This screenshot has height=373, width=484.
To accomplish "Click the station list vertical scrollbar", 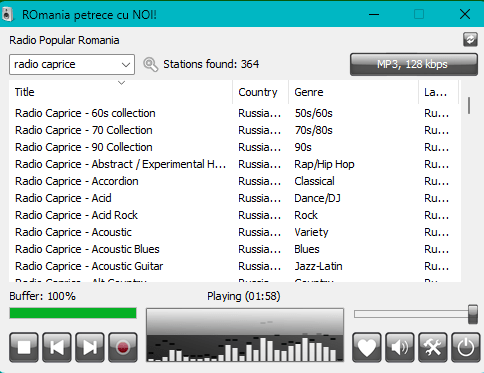I will (469, 106).
